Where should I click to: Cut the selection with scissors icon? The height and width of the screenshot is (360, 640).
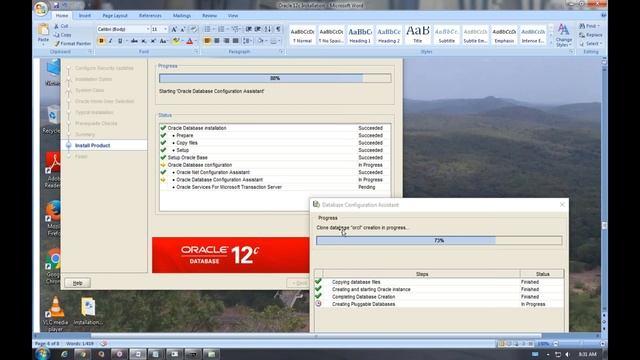(57, 26)
